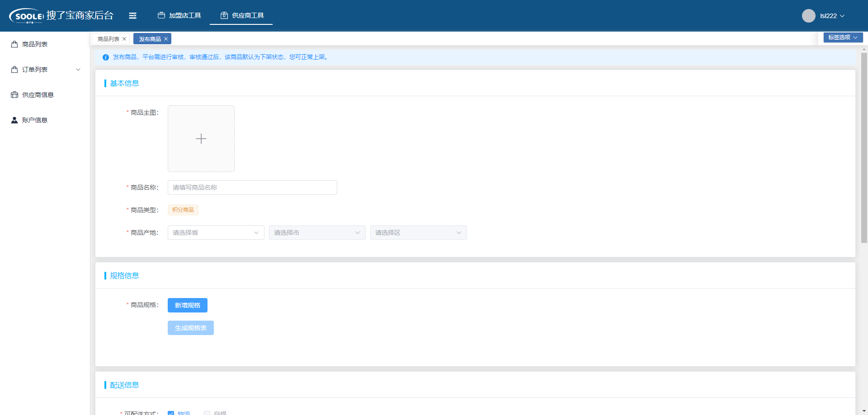
Task: Toggle the 自提 delivery checkbox
Action: click(x=207, y=413)
